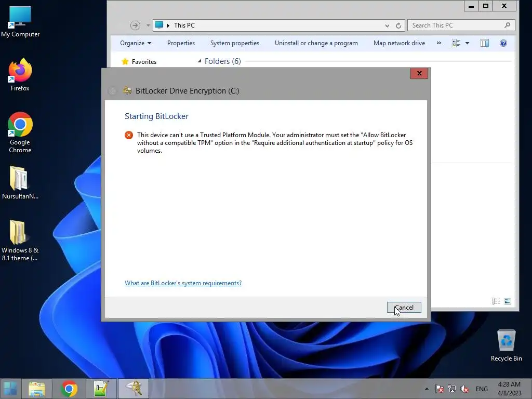Open the Organize menu in Explorer
532x399 pixels.
click(136, 43)
